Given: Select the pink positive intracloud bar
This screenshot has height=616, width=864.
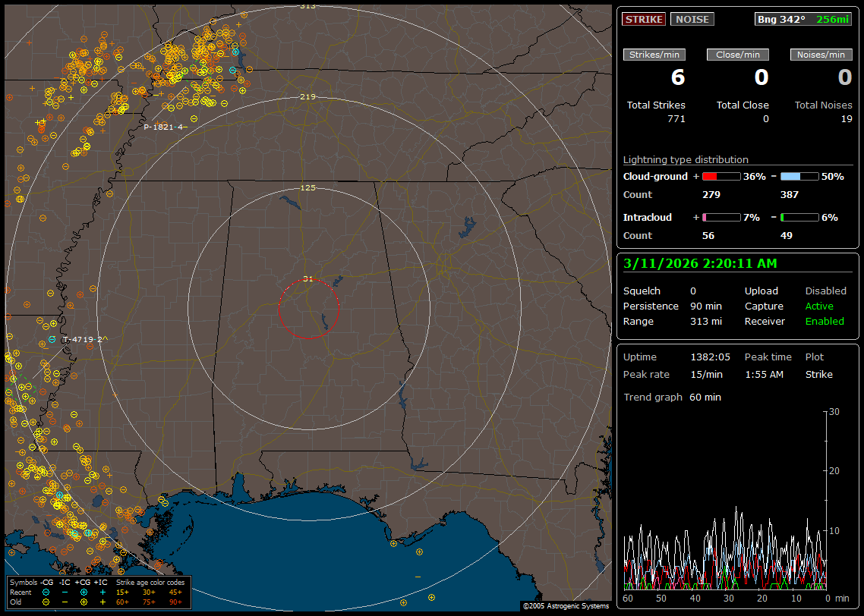Looking at the screenshot, I should tap(721, 218).
